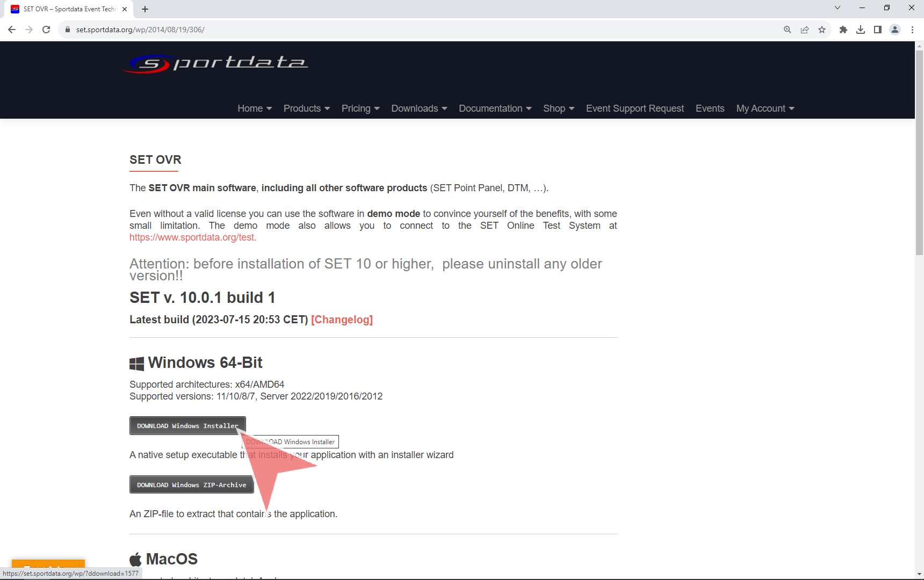
Task: Bookmark this page with the star icon
Action: pos(822,30)
